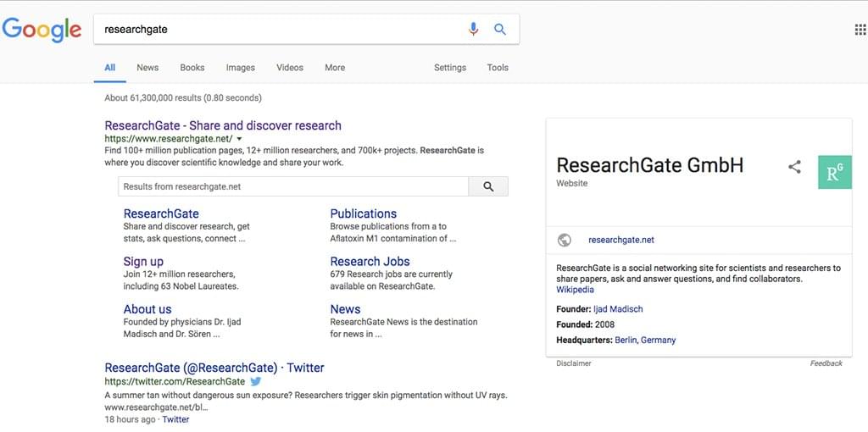Open 'ResearchGate - Share and discover research' result
Image resolution: width=868 pixels, height=432 pixels.
pos(223,125)
